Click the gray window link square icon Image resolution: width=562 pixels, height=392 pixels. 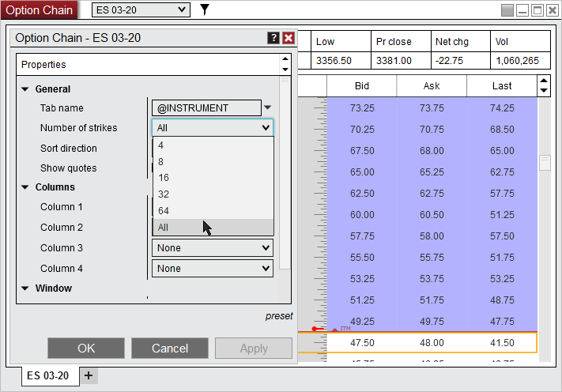(x=507, y=10)
